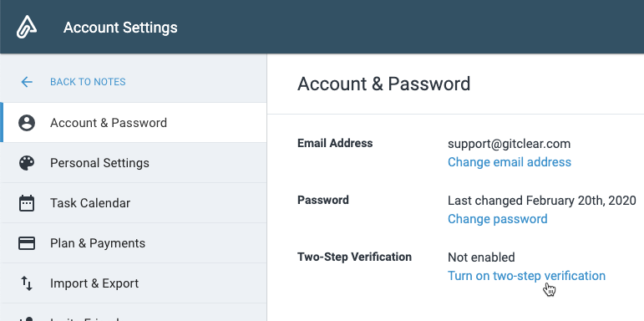This screenshot has width=644, height=321.
Task: Switch to the Task Calendar settings
Action: point(90,203)
